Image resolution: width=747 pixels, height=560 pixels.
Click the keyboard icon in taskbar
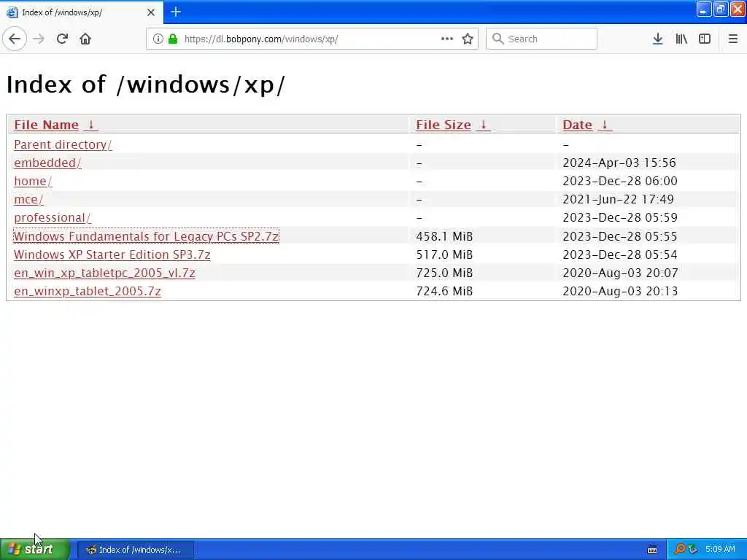coord(652,550)
